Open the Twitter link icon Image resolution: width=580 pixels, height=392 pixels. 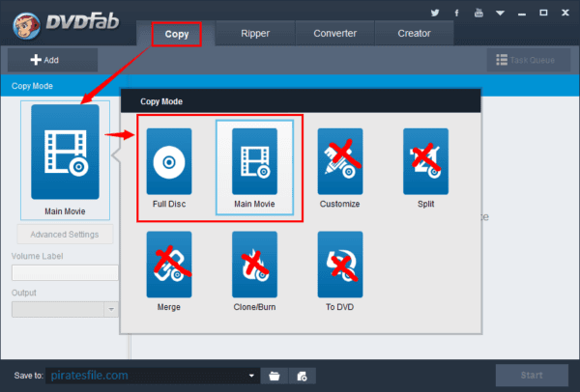click(x=435, y=13)
